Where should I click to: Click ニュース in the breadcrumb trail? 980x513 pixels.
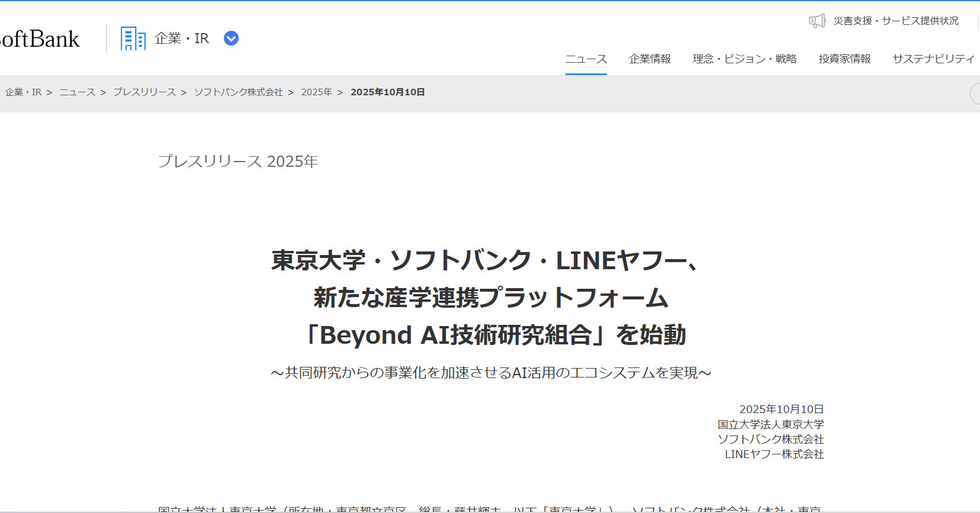click(78, 92)
